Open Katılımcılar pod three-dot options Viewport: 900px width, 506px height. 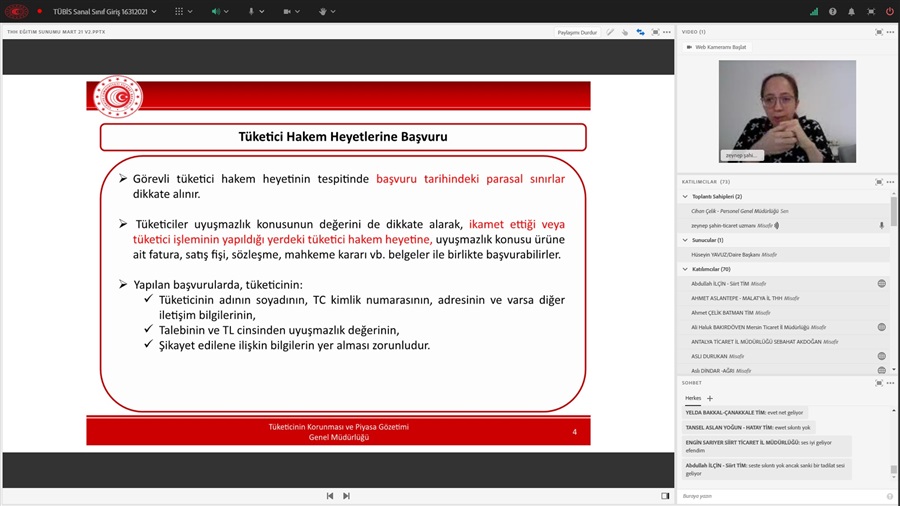[x=890, y=182]
